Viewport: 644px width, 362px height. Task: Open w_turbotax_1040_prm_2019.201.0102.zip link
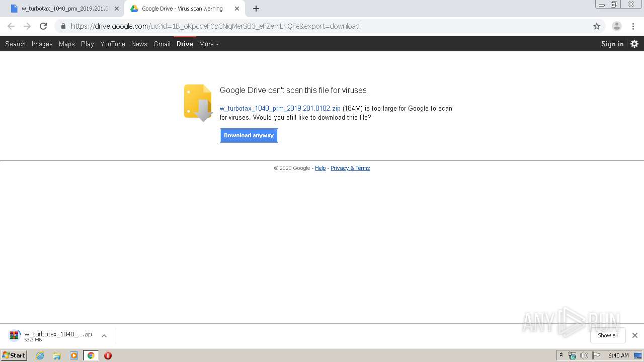(280, 108)
